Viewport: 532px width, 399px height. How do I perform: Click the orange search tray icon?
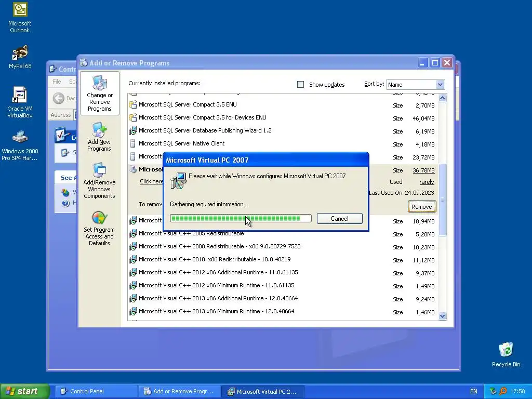coord(503,391)
